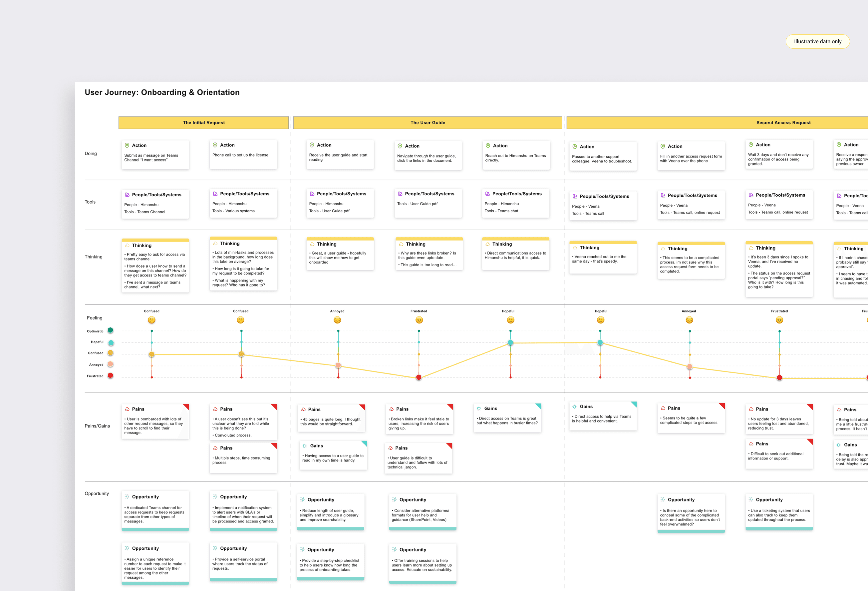
Task: Click the Confused emoji above the Teams Channel step
Action: (151, 320)
